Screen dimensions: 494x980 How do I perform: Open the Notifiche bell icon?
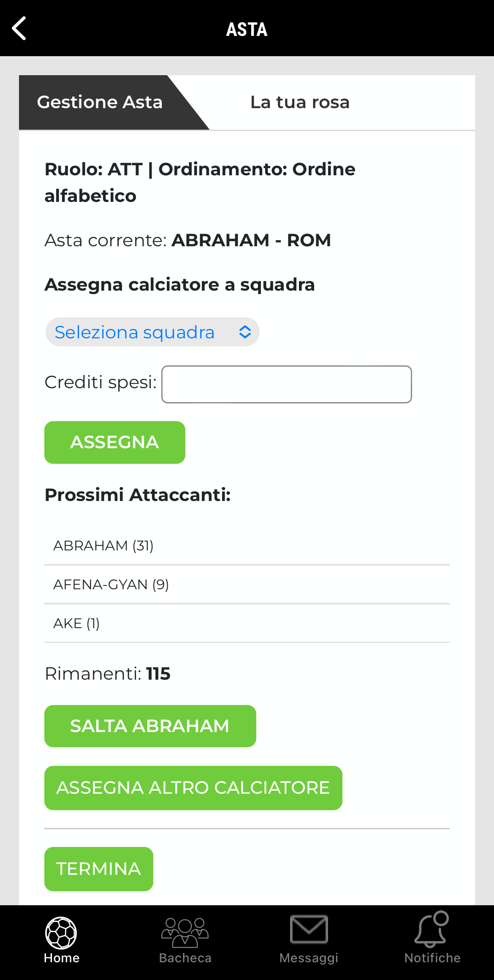tap(432, 929)
